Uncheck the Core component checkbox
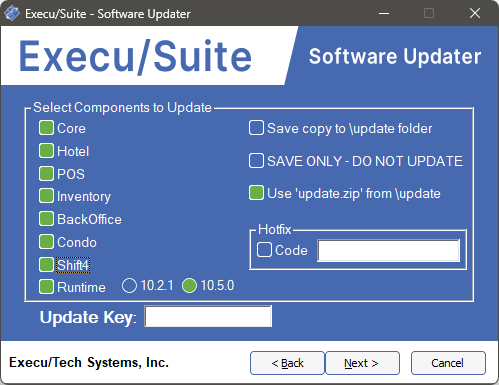The width and height of the screenshot is (499, 385). (46, 128)
